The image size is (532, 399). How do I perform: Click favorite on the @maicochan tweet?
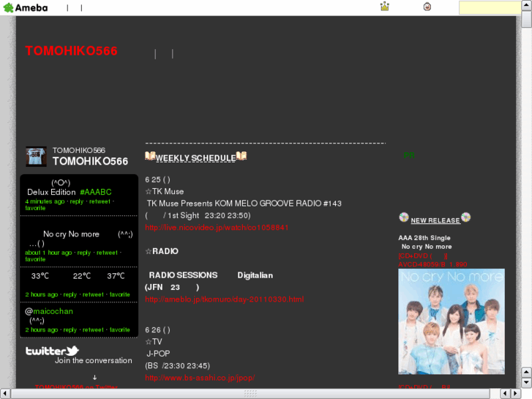pyautogui.click(x=120, y=329)
